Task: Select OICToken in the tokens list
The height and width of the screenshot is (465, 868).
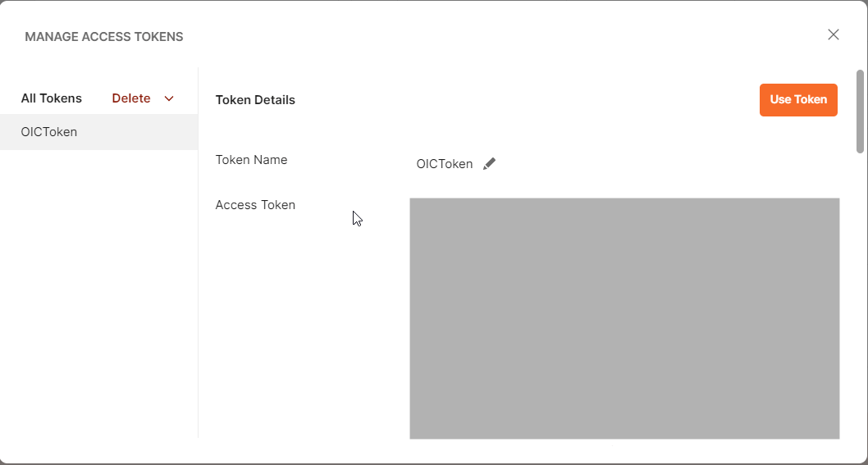Action: click(x=49, y=132)
